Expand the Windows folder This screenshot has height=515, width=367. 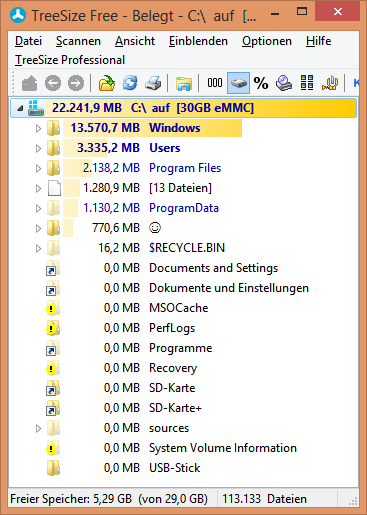tap(38, 128)
